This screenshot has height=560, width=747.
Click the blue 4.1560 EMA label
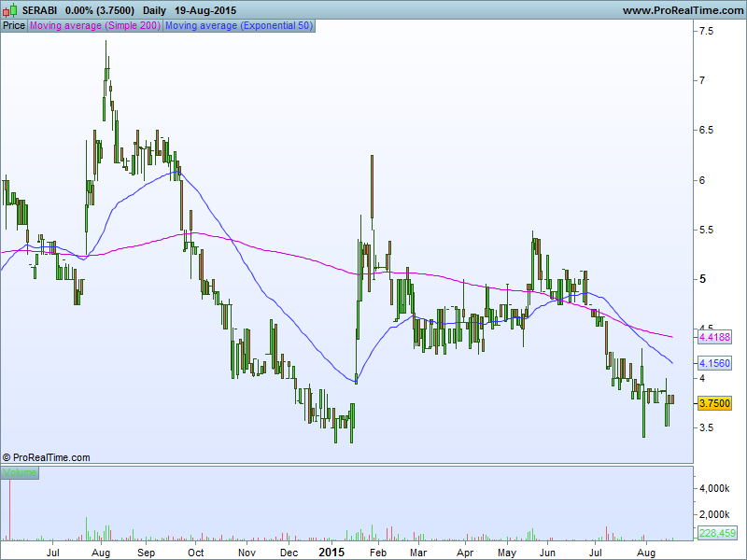pyautogui.click(x=714, y=363)
